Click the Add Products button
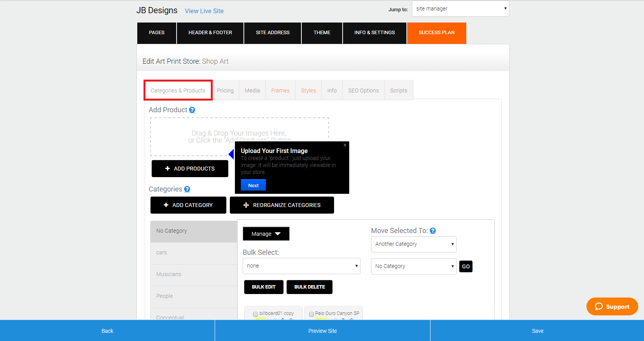Image resolution: width=644 pixels, height=341 pixels. tap(190, 169)
